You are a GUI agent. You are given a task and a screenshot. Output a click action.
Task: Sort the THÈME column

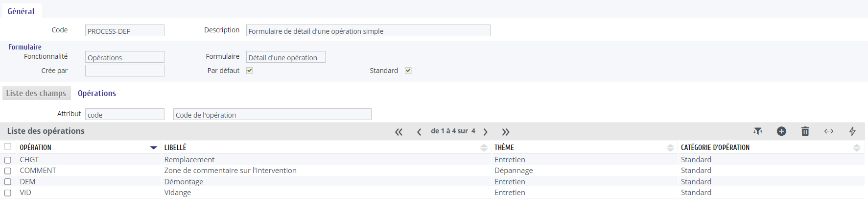pos(670,148)
